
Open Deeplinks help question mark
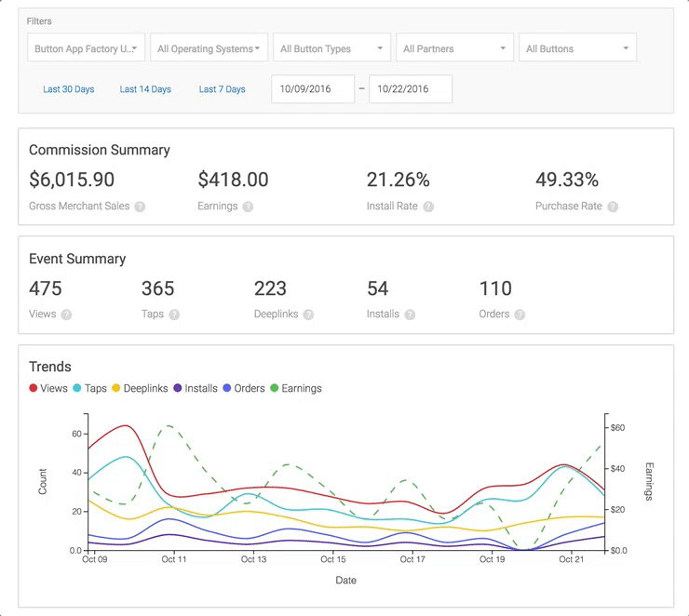(x=308, y=315)
